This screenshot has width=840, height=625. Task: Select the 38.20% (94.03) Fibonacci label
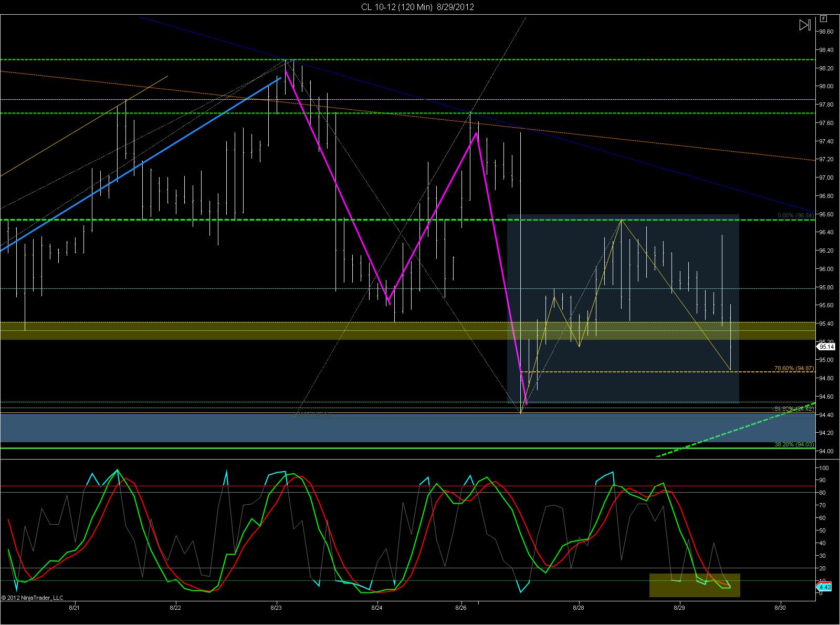tap(794, 444)
